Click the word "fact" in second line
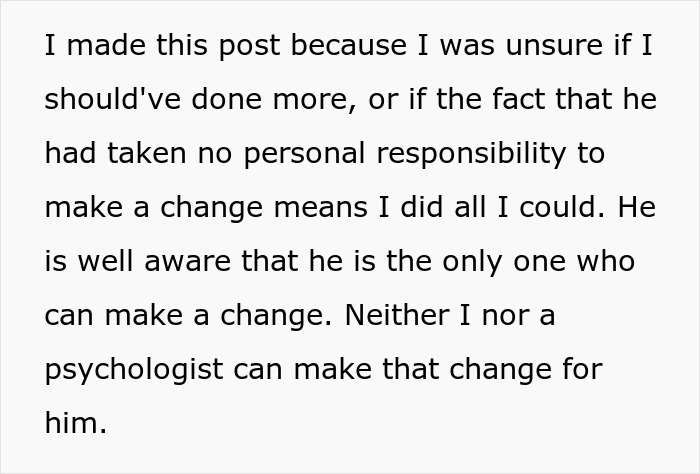 click(519, 99)
